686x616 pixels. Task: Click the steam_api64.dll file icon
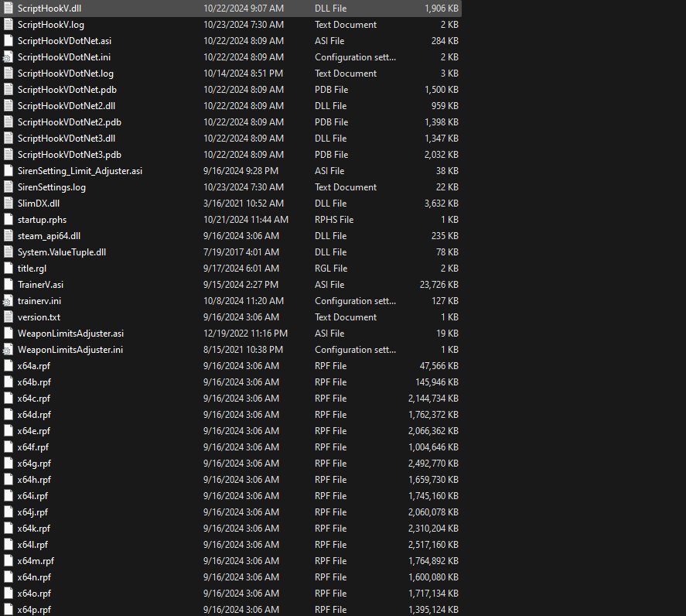9,235
